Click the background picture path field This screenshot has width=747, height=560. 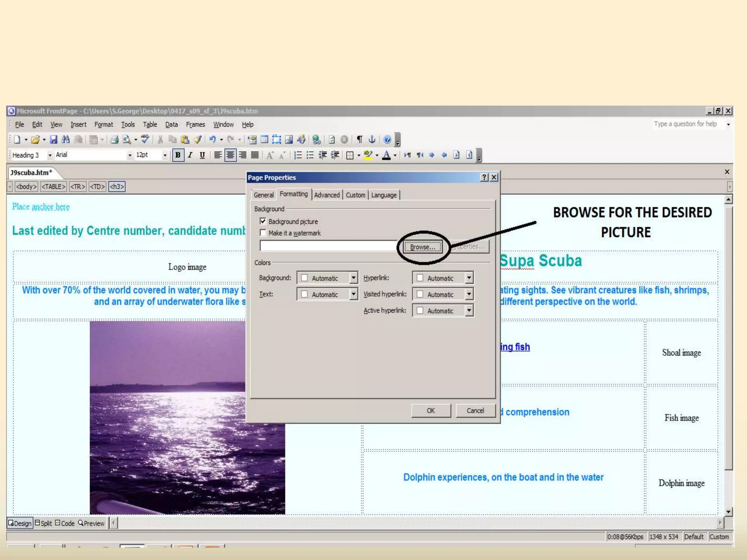pos(328,246)
